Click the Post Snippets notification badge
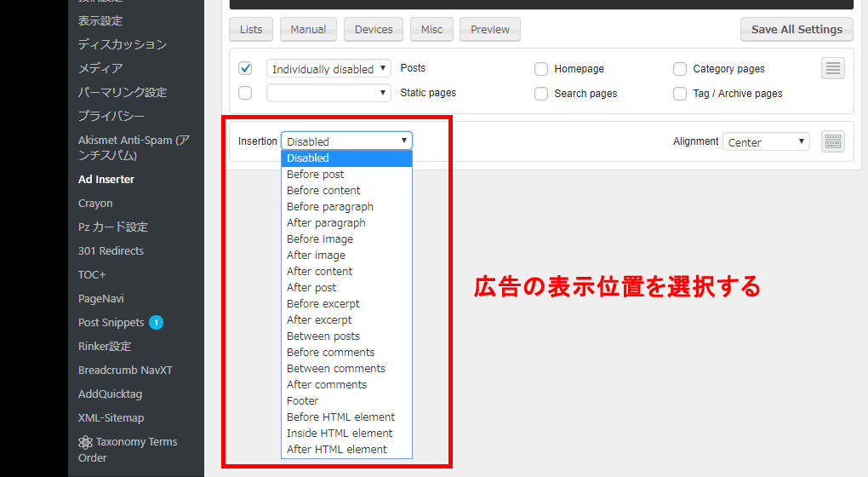 [156, 323]
